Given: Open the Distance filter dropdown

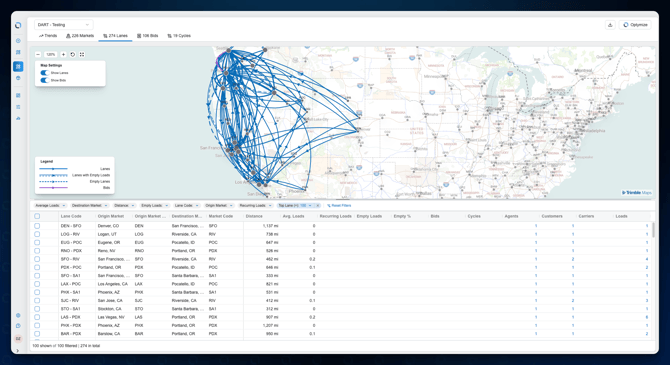Looking at the screenshot, I should (124, 206).
